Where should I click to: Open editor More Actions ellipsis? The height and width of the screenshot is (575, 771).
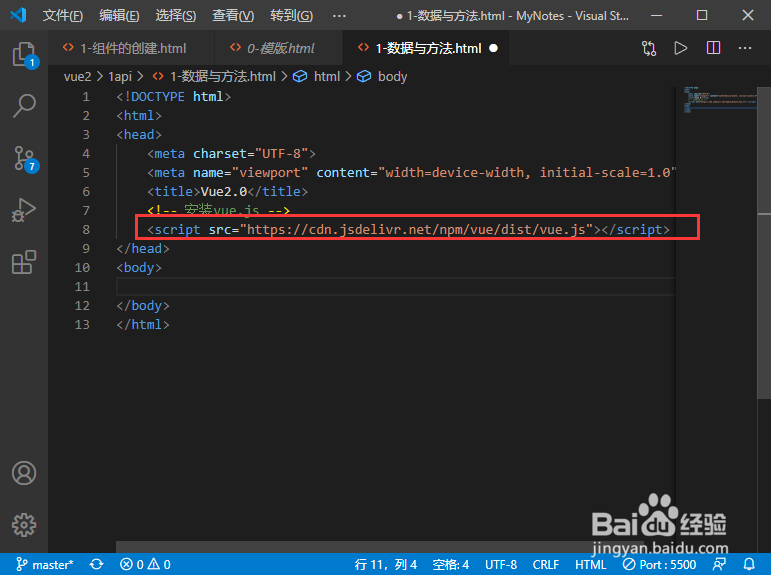click(745, 48)
